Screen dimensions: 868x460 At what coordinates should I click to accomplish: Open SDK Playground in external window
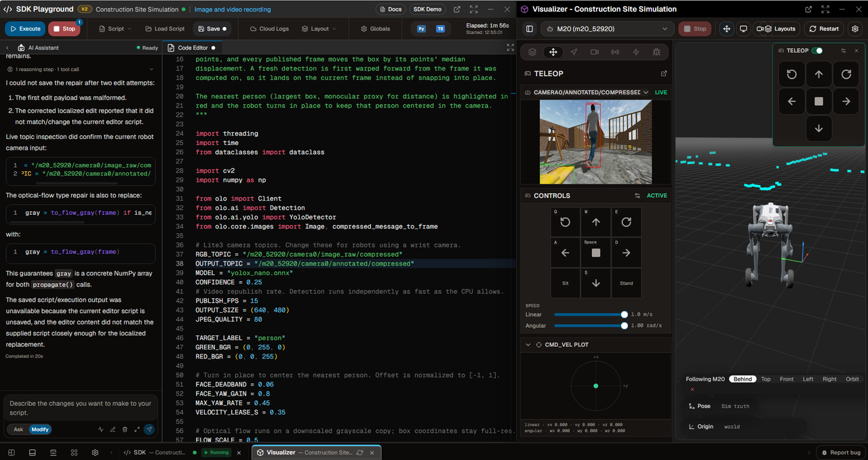[457, 9]
